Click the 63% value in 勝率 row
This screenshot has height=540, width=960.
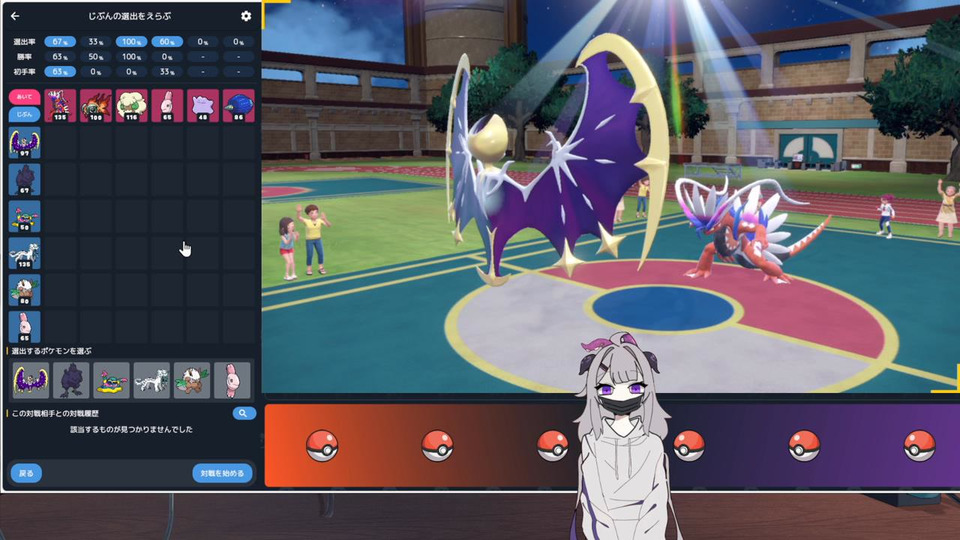[x=60, y=56]
